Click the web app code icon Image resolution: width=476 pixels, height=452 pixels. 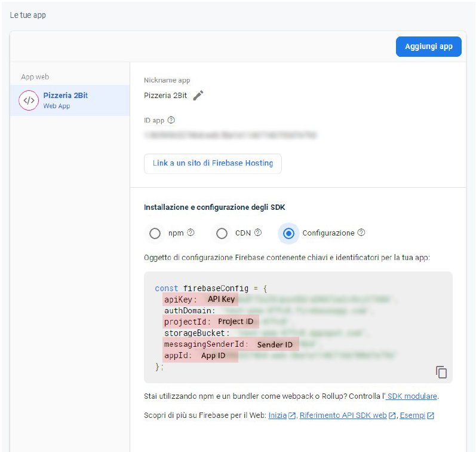click(x=29, y=100)
